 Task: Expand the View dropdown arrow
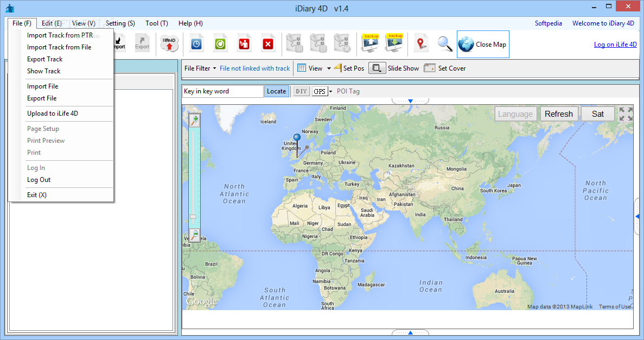[329, 68]
